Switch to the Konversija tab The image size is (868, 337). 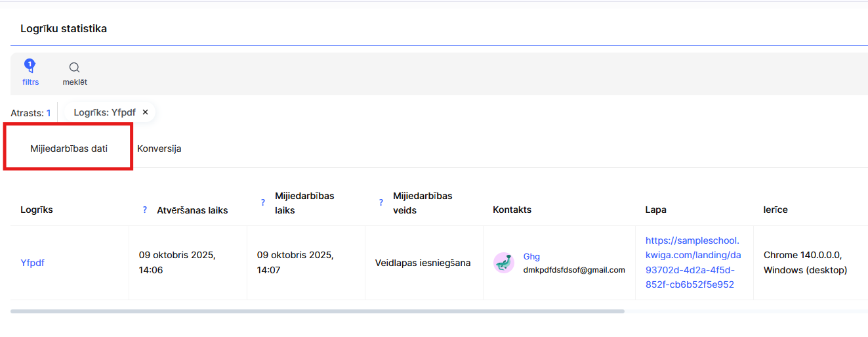coord(159,148)
